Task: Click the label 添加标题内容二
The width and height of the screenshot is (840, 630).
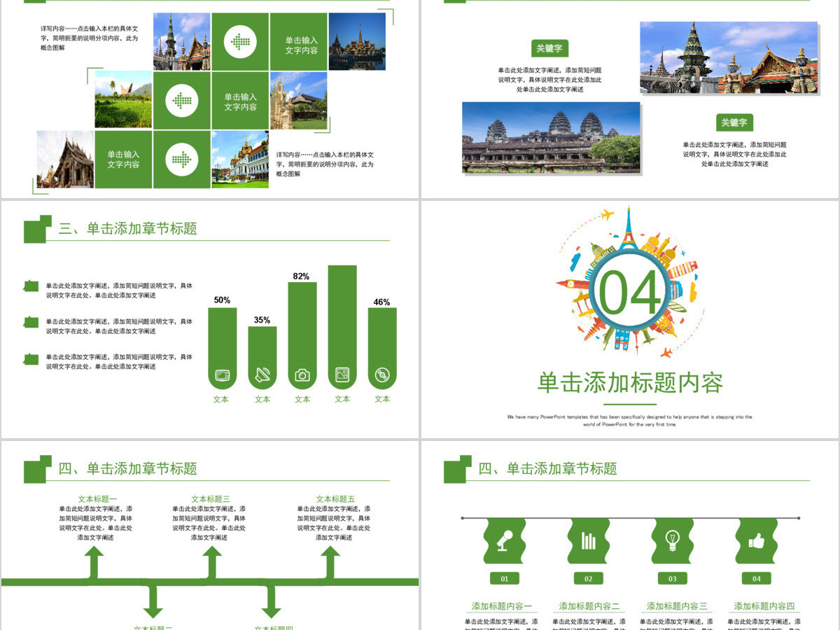Action: [x=589, y=606]
